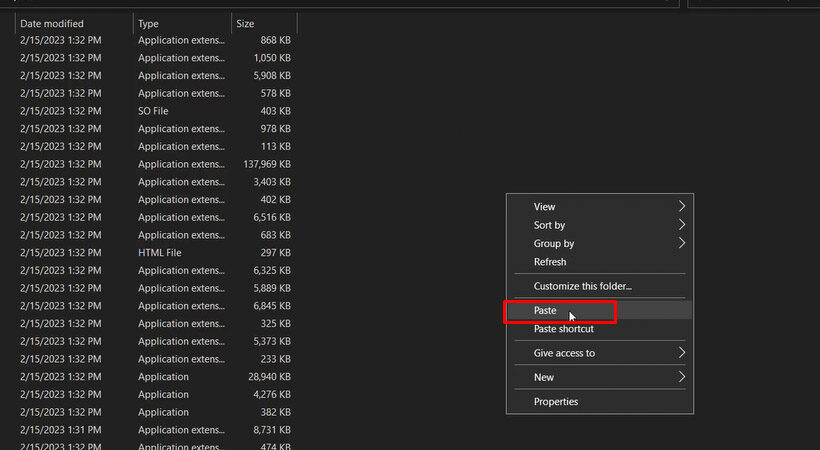
Task: Click the Size column header
Action: pyautogui.click(x=245, y=23)
